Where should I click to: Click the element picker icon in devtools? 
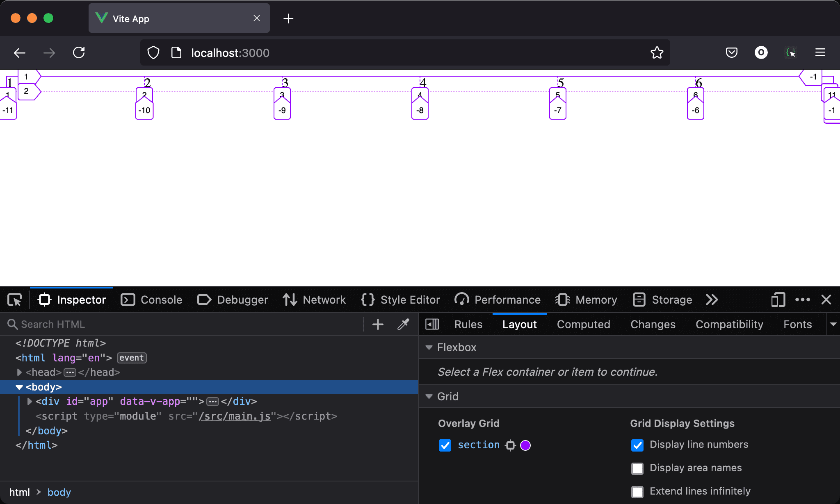[15, 300]
